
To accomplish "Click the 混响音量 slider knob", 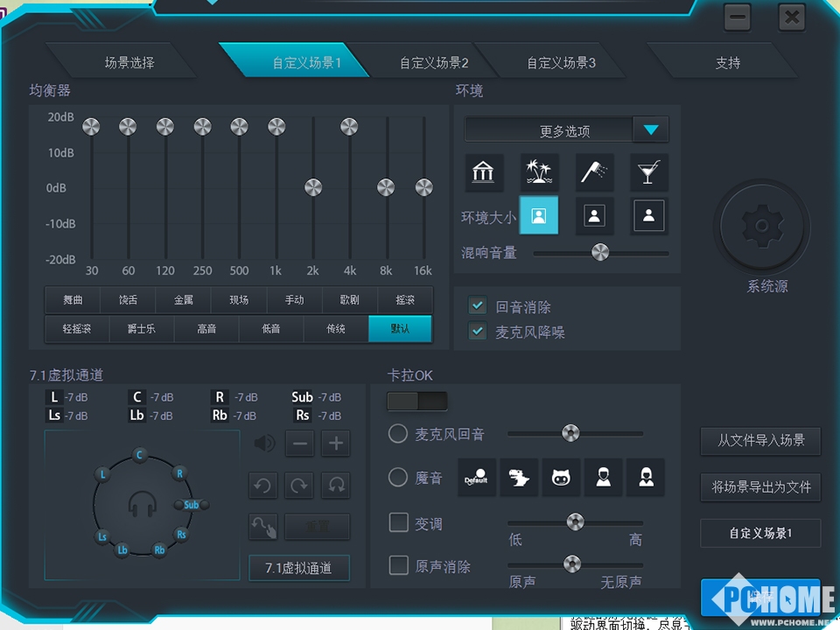I will tap(599, 253).
